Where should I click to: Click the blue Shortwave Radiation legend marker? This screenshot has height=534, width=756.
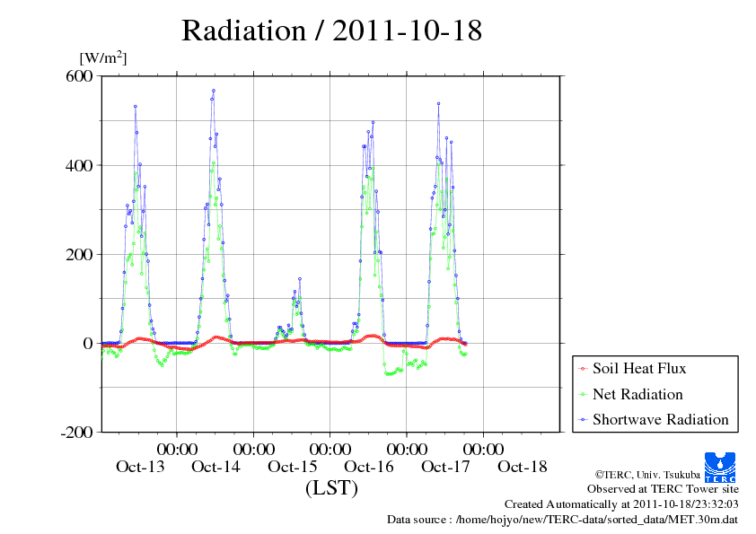[583, 420]
